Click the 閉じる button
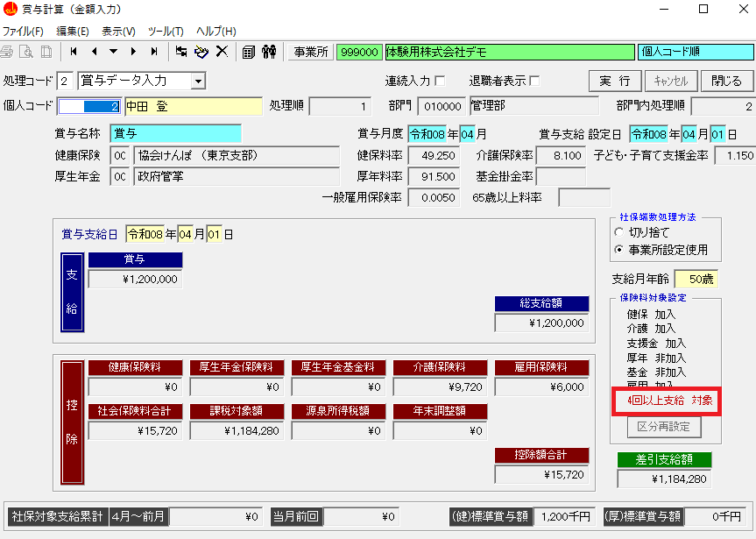This screenshot has width=756, height=539. (x=726, y=81)
